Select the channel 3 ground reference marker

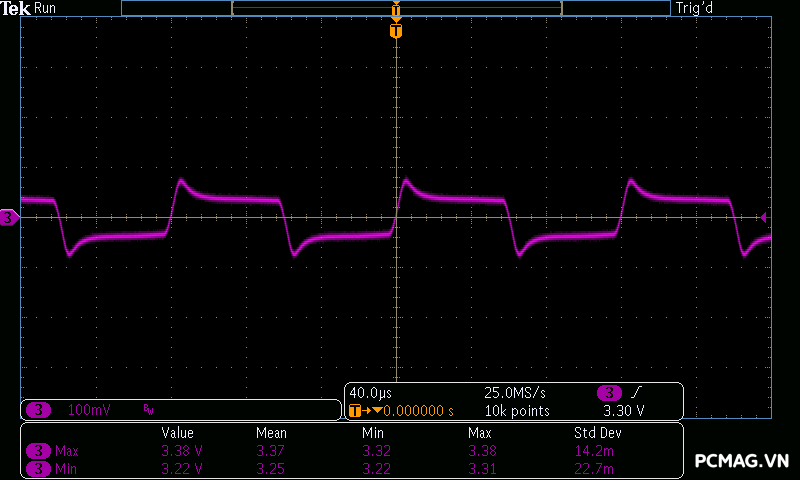pyautogui.click(x=9, y=217)
